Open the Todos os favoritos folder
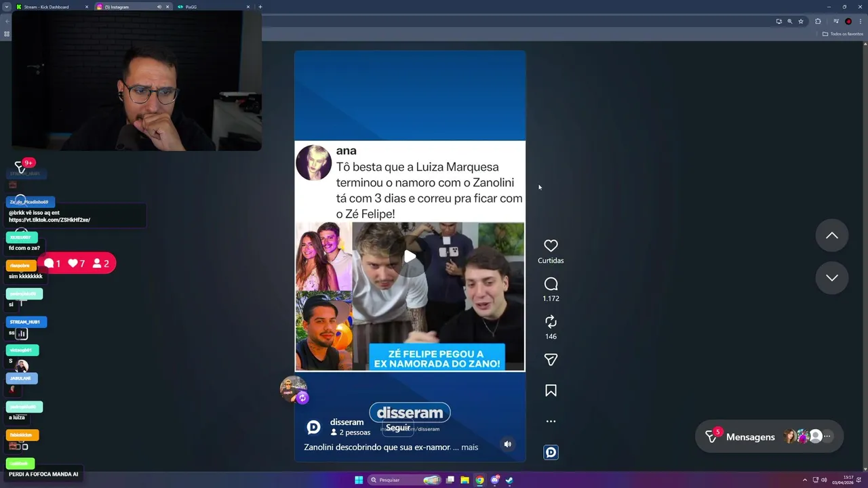Image resolution: width=868 pixels, height=488 pixels. coord(843,34)
